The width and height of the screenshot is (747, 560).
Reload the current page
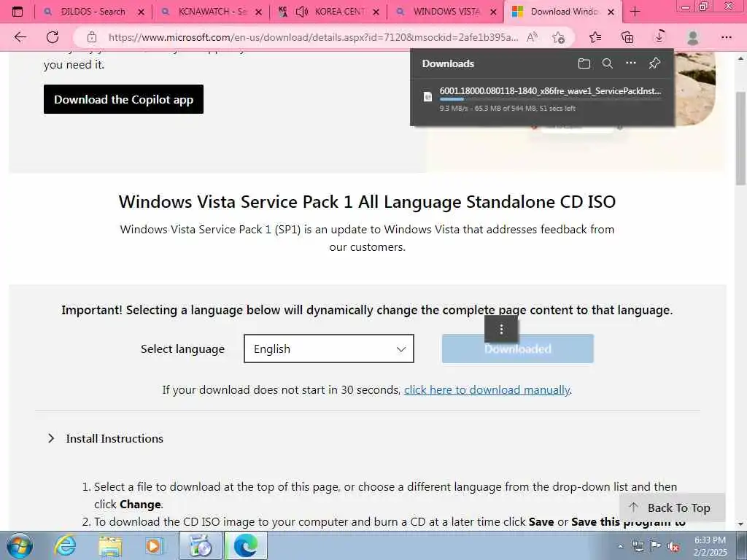[x=53, y=36]
